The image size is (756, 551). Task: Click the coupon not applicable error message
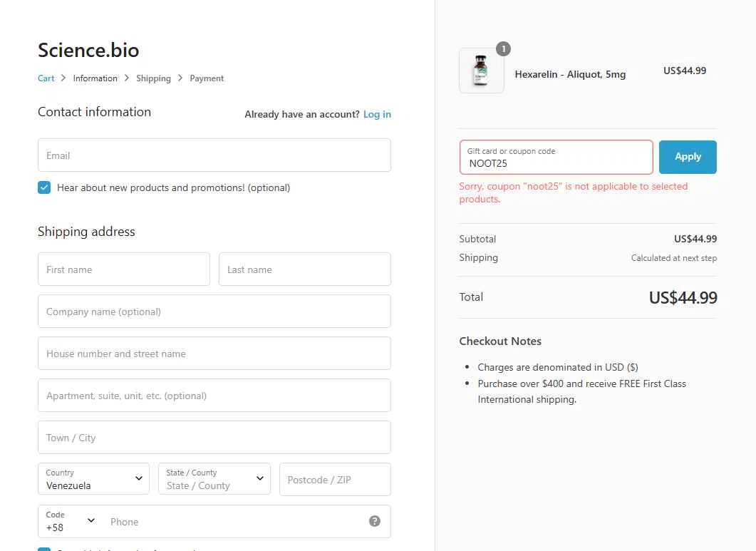click(x=574, y=192)
